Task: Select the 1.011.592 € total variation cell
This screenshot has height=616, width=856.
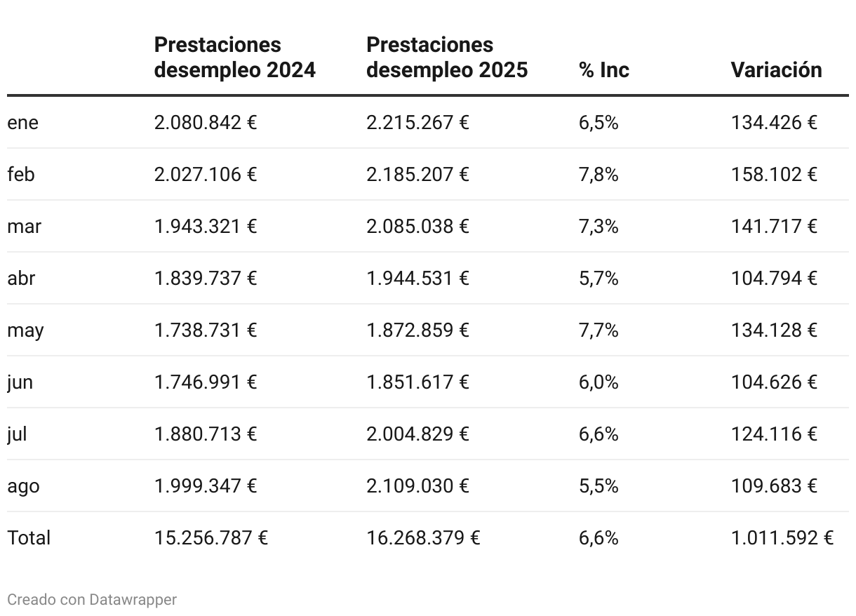Action: point(782,538)
